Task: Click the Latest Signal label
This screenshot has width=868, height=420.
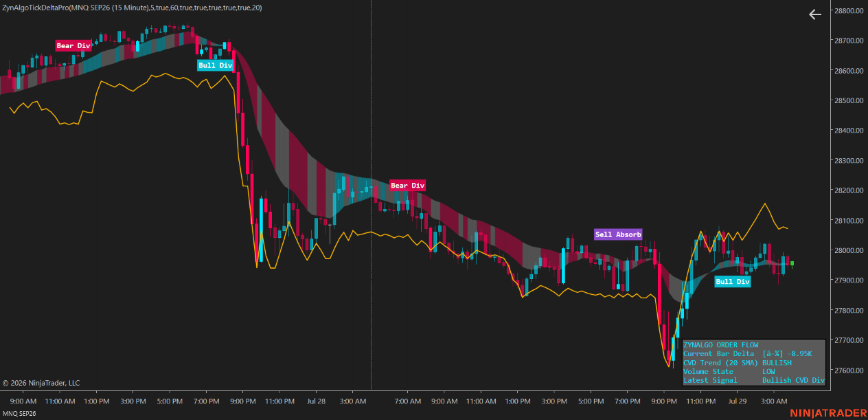Action: (x=710, y=381)
